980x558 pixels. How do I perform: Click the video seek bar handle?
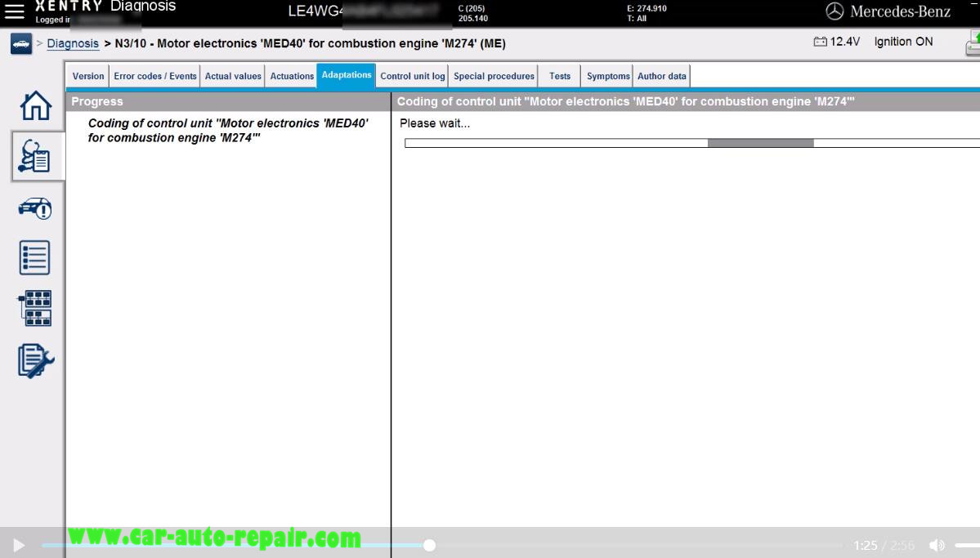(429, 546)
